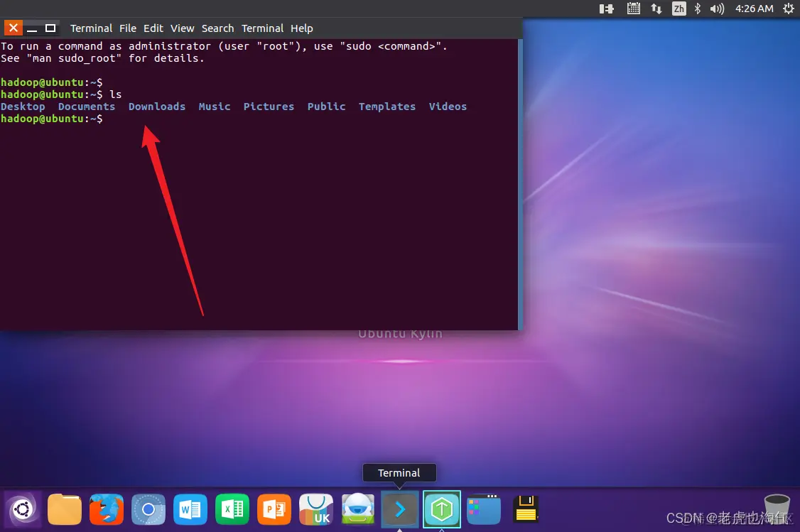Launch Firefox from the dock
The image size is (800, 532).
106,509
